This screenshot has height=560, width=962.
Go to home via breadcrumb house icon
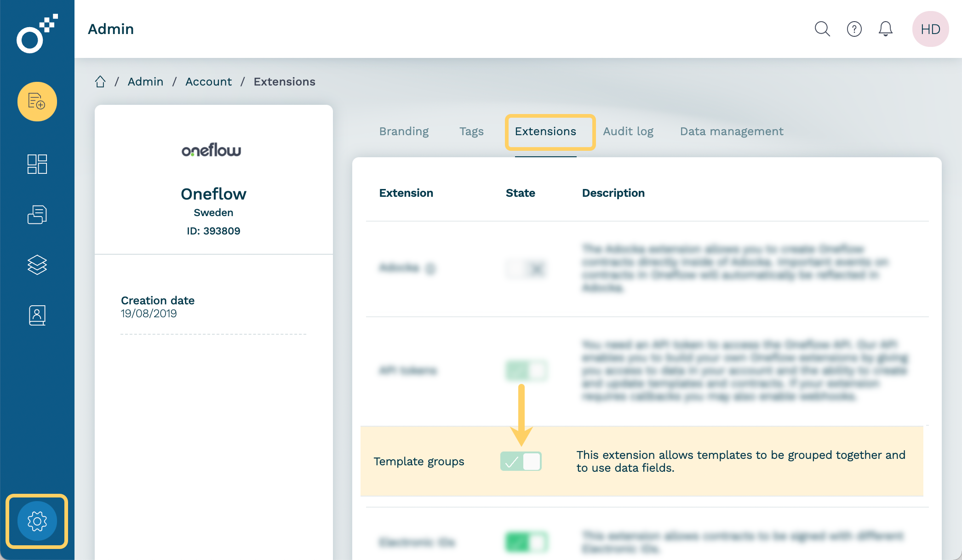click(x=100, y=82)
